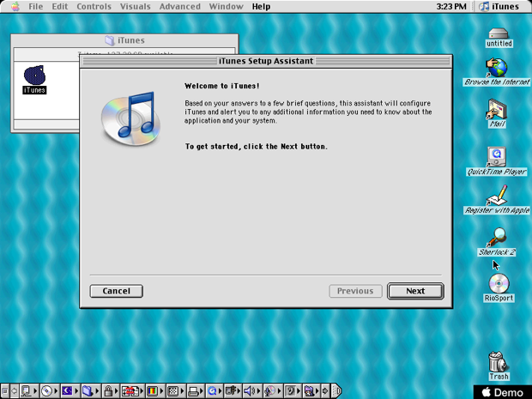The image size is (532, 399).
Task: Open the Apple menu
Action: coord(15,7)
